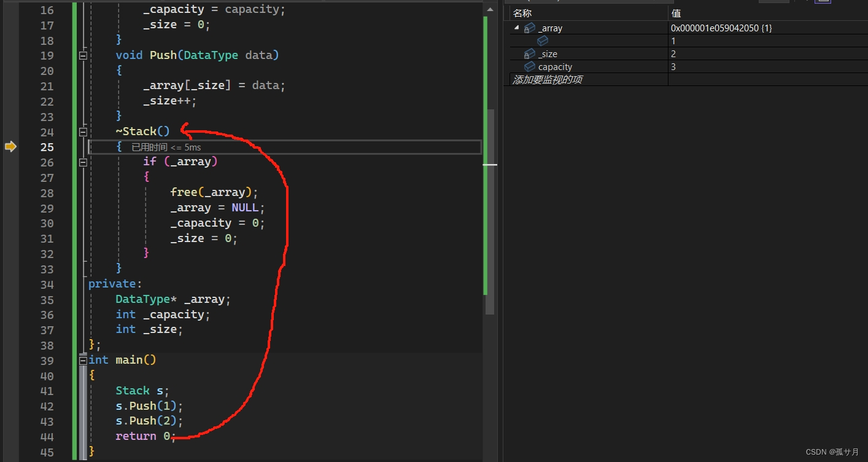Collapse the ~Stack destructor at line 24
868x462 pixels.
[x=83, y=131]
